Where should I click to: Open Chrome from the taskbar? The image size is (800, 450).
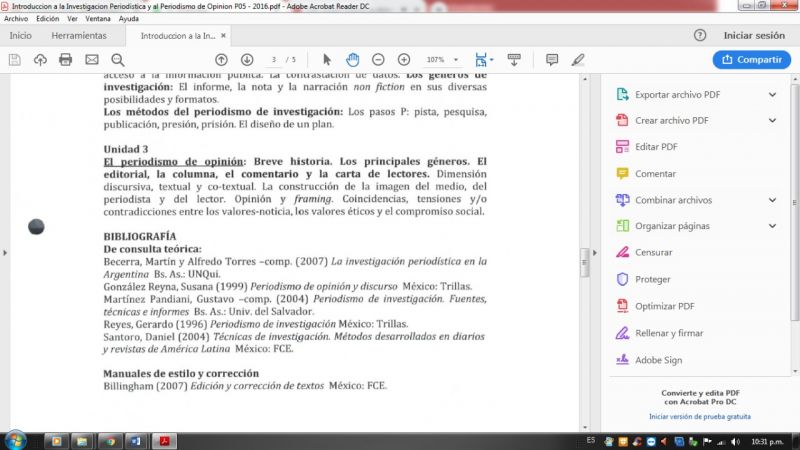click(x=110, y=441)
